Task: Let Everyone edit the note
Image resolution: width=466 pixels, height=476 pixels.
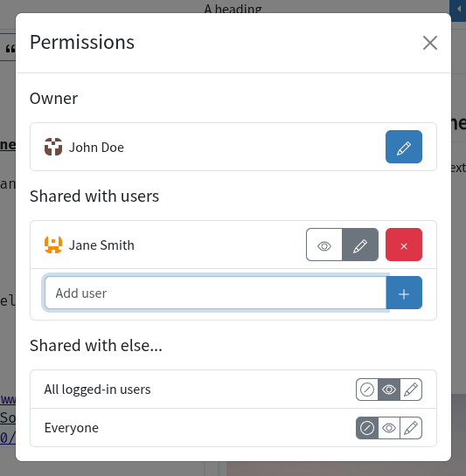Action: [x=411, y=428]
